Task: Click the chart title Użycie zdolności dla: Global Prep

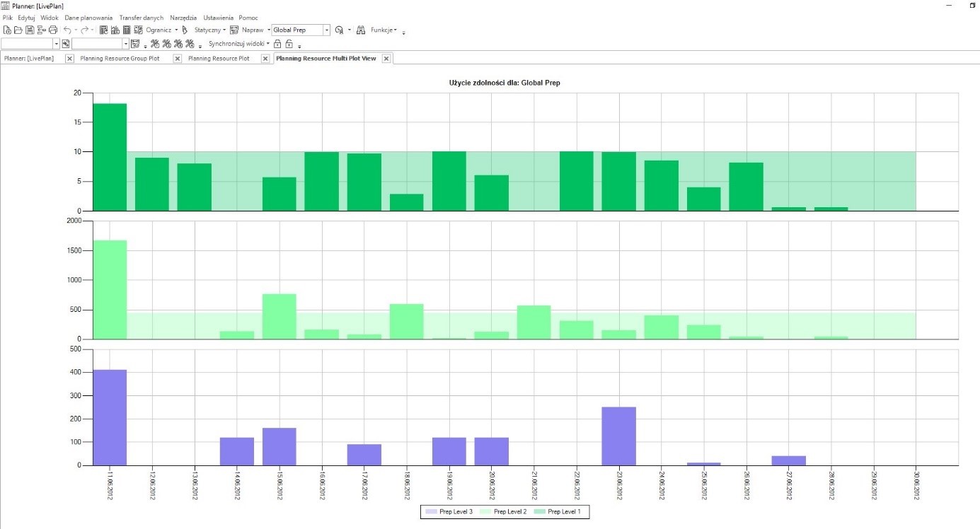Action: tap(505, 83)
